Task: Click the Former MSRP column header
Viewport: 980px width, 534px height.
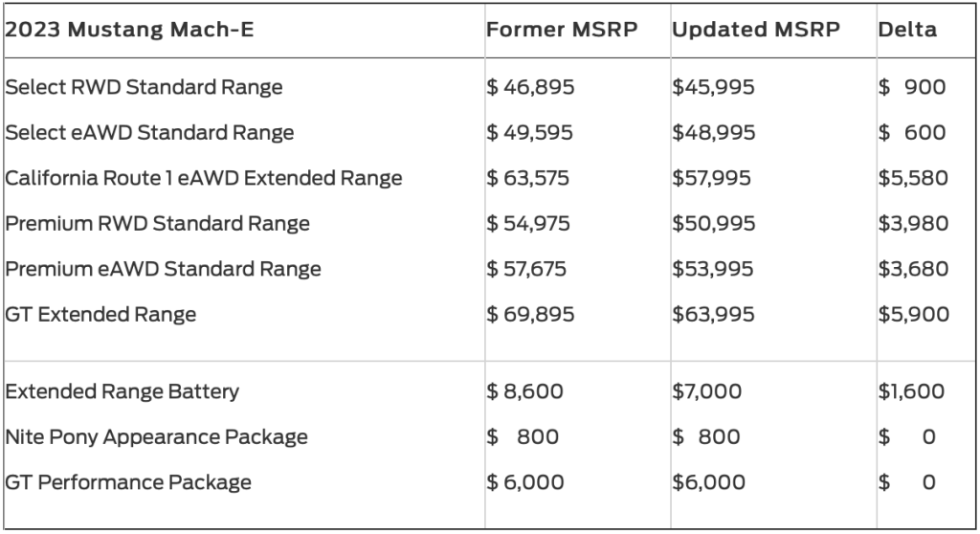Action: 562,30
